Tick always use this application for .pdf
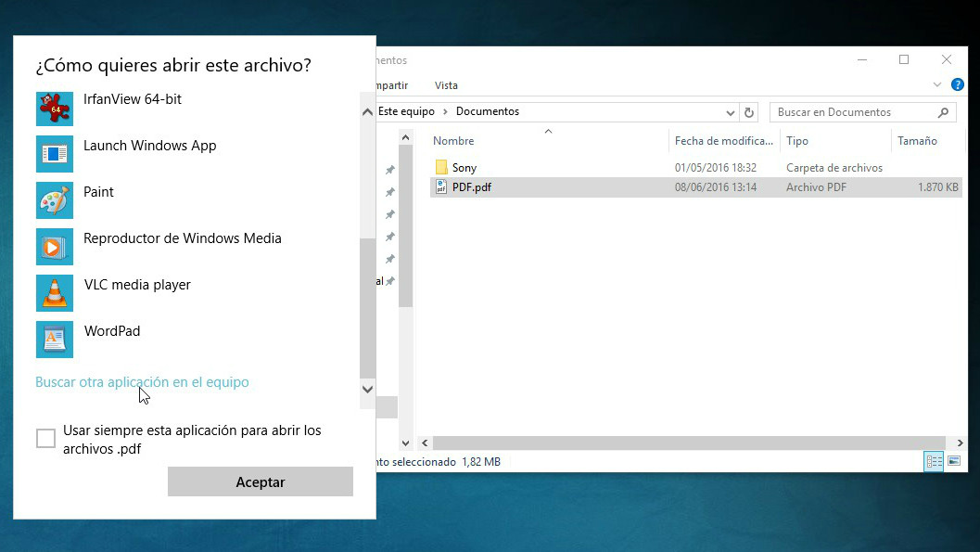 (45, 438)
